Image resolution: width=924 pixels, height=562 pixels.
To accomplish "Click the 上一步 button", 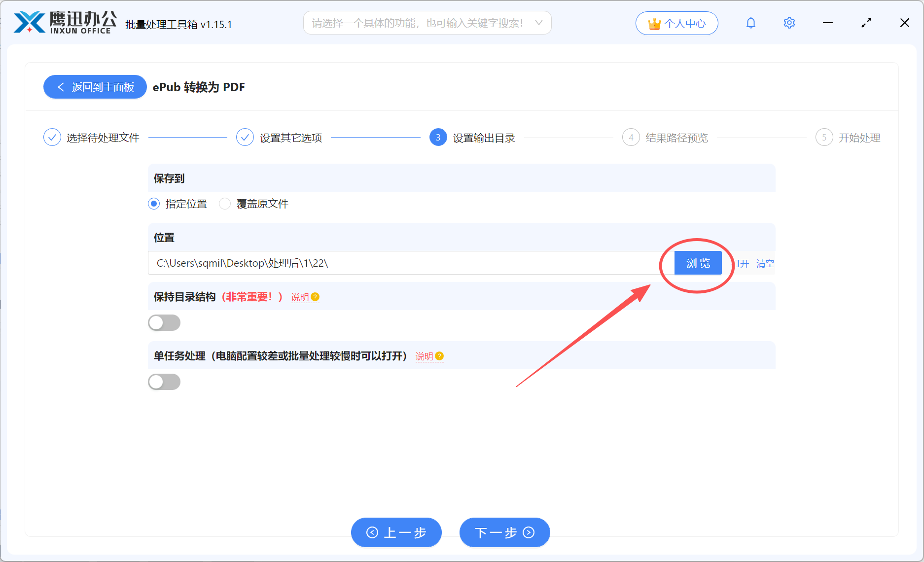I will [396, 532].
